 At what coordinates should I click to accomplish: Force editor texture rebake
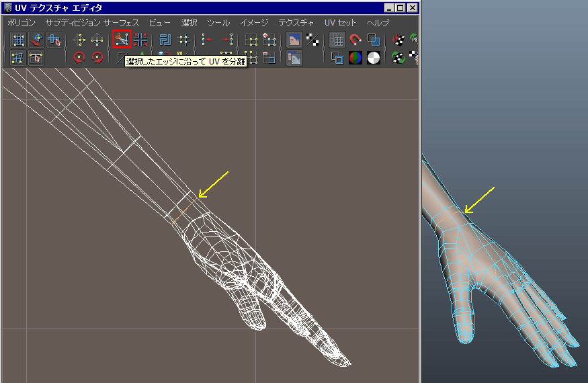pos(398,58)
